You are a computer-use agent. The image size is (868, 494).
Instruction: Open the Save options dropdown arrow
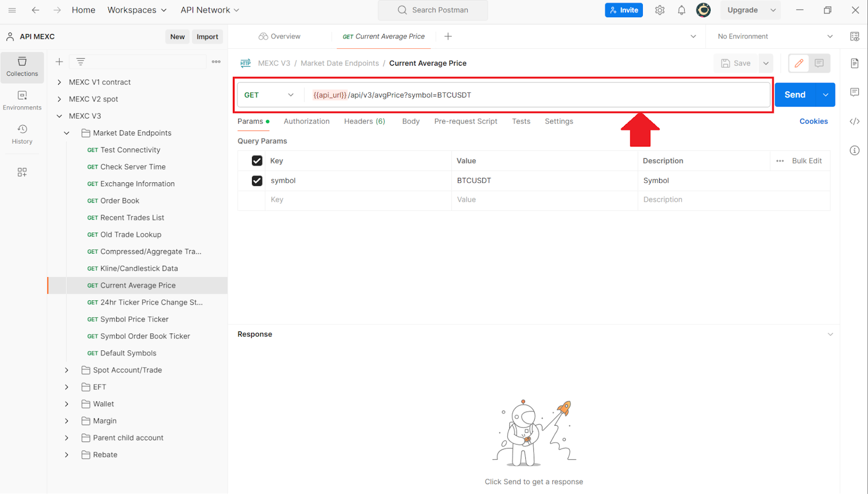(765, 63)
